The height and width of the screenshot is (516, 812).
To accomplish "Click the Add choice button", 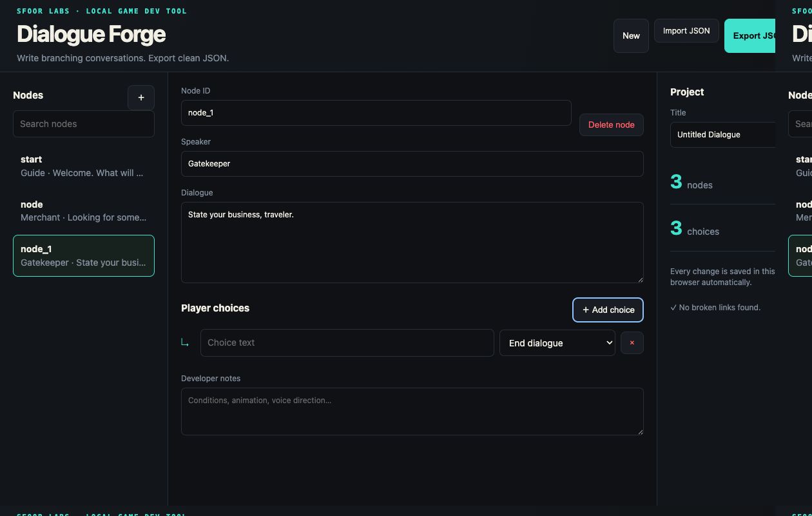I will [608, 310].
